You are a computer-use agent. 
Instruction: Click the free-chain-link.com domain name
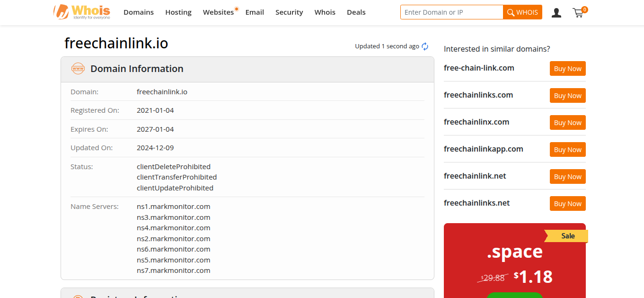click(x=479, y=68)
